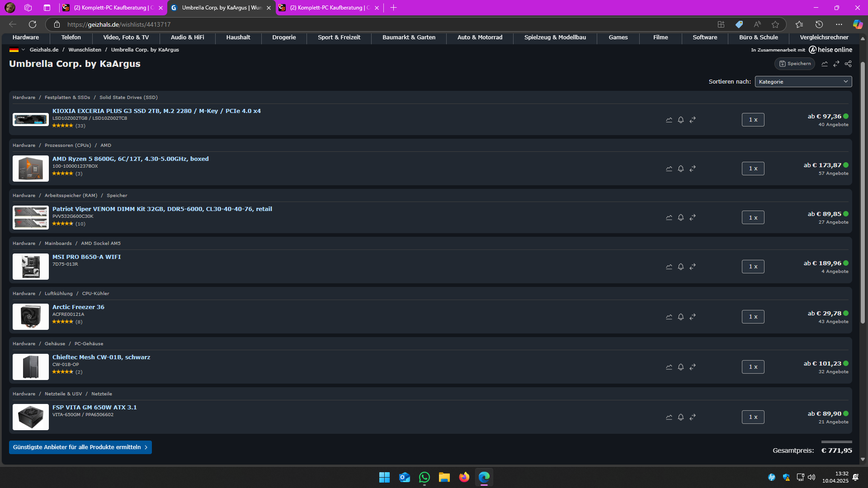The height and width of the screenshot is (488, 868).
Task: Open Hardware category menu
Action: pyautogui.click(x=26, y=38)
